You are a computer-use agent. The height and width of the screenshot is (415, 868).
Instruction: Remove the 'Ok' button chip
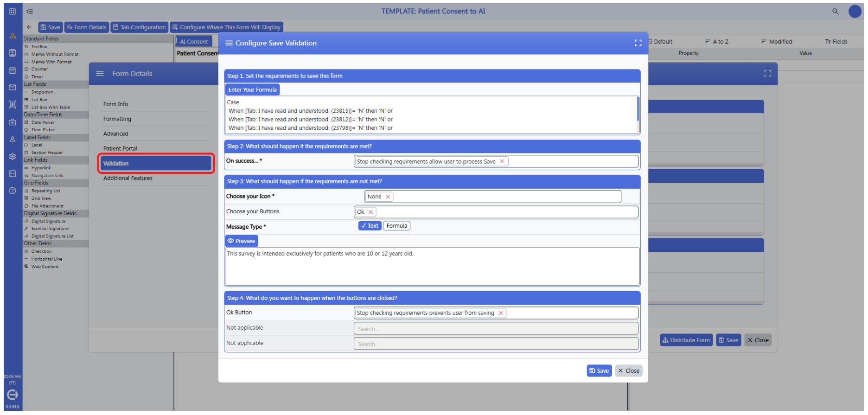[370, 212]
